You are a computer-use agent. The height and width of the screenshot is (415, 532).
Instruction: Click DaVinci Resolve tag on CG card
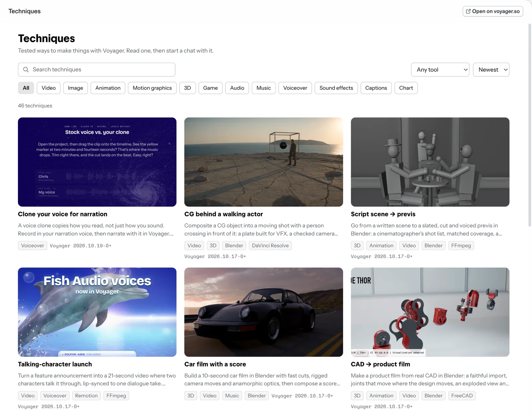click(270, 246)
